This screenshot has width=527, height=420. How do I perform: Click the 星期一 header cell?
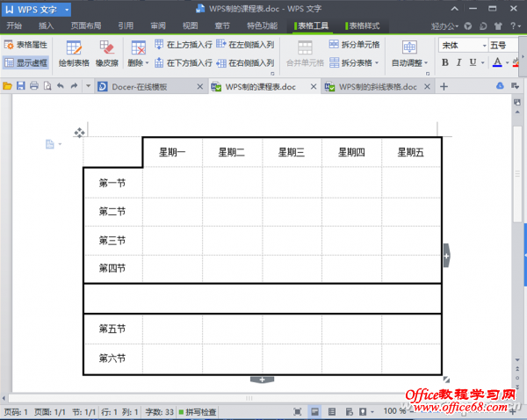tap(172, 152)
